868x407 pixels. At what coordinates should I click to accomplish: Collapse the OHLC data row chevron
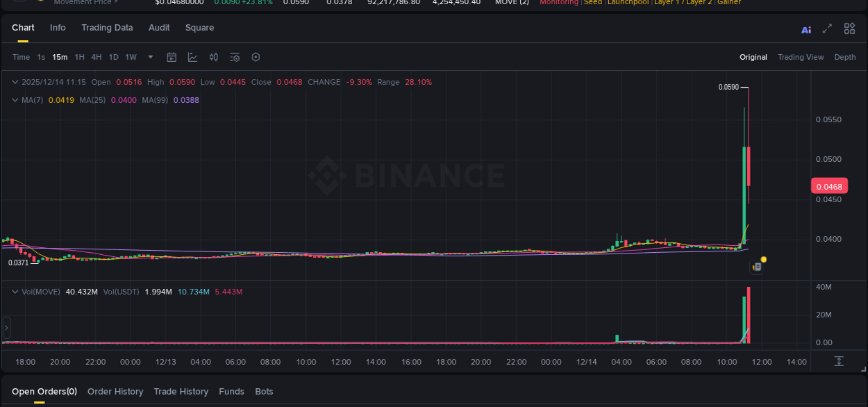[14, 82]
